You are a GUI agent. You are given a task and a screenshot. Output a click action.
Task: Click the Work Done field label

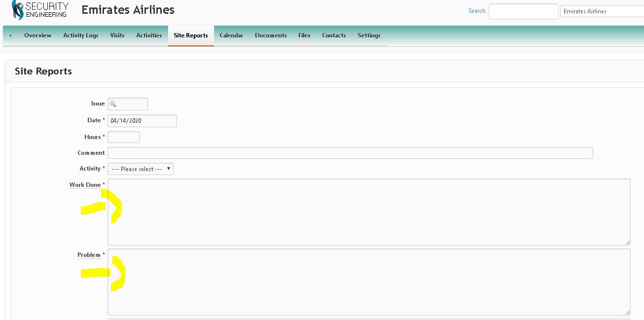click(85, 185)
